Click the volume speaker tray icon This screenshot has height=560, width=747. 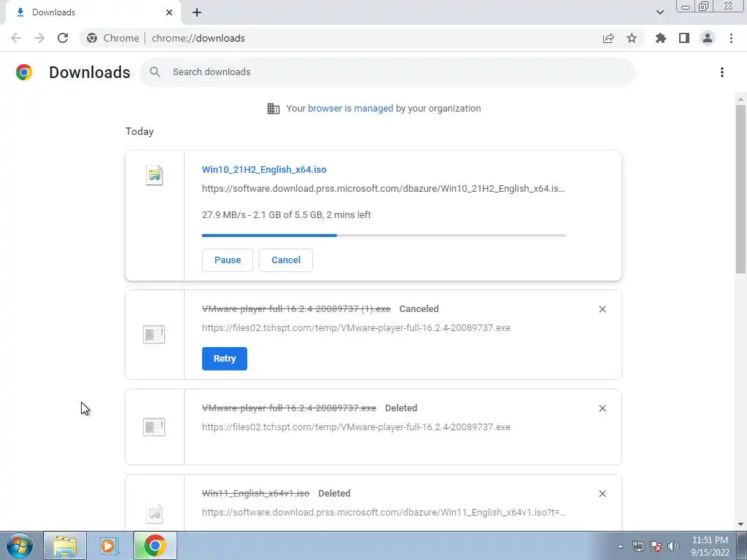coord(673,546)
